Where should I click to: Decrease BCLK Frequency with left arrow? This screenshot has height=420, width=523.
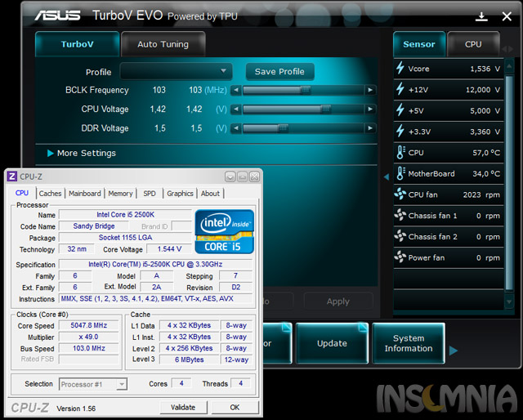236,90
